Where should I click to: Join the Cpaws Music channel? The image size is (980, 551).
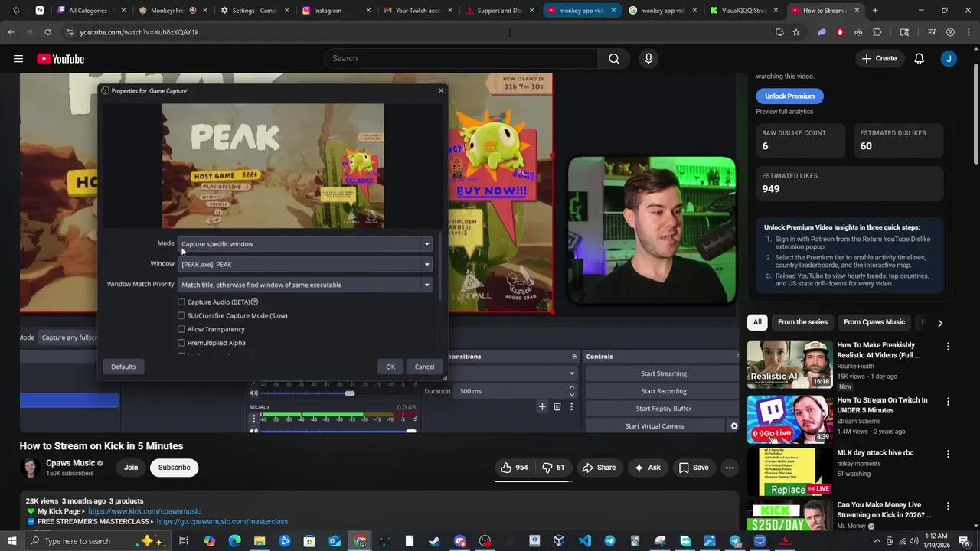tap(131, 468)
